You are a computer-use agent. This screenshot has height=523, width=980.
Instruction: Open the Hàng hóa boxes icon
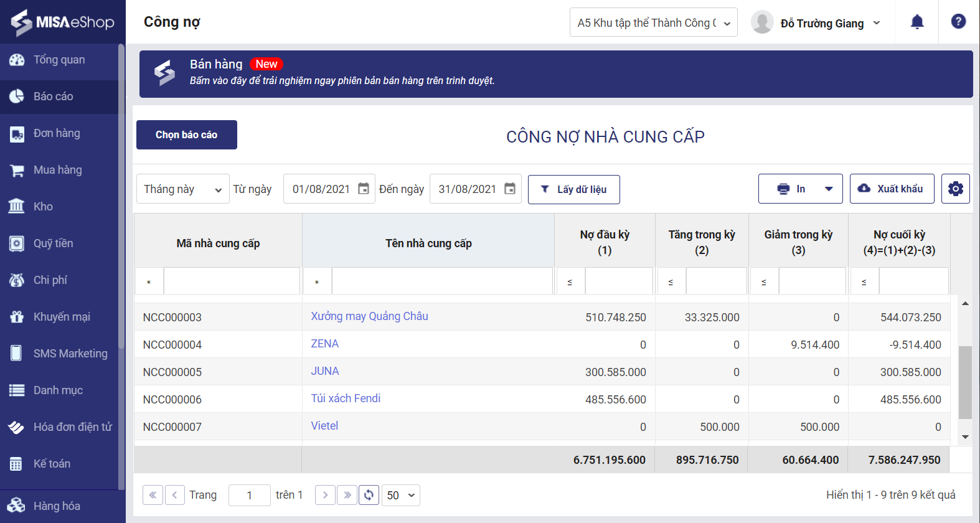[17, 506]
